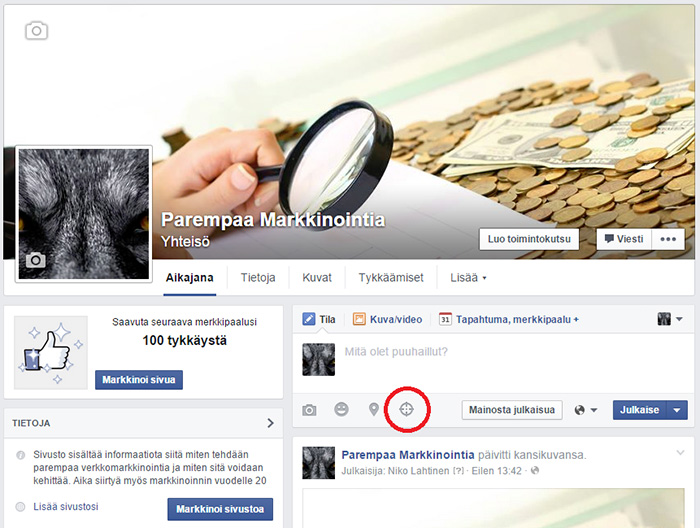Click the cover photo camera icon

(36, 31)
